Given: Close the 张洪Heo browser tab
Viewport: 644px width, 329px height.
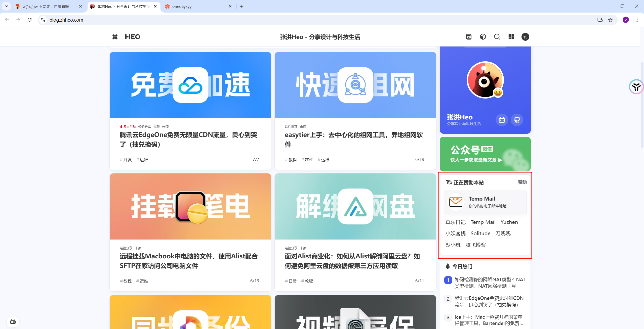Looking at the screenshot, I should 155,6.
